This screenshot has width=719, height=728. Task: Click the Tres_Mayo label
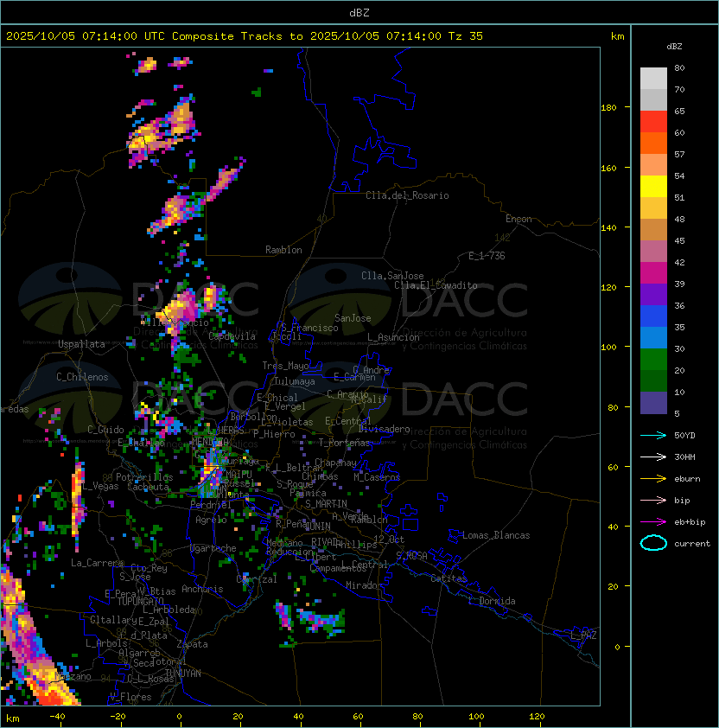285,366
